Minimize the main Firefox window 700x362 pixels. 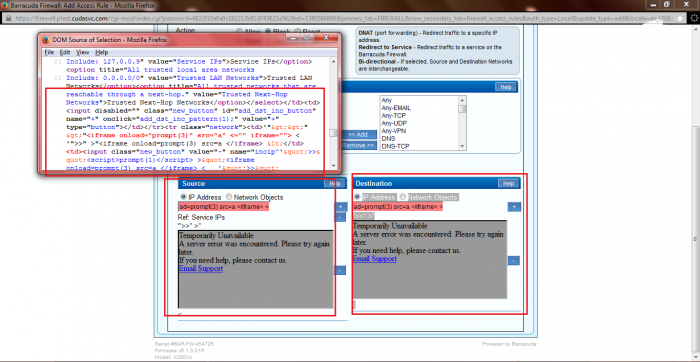coord(653,4)
